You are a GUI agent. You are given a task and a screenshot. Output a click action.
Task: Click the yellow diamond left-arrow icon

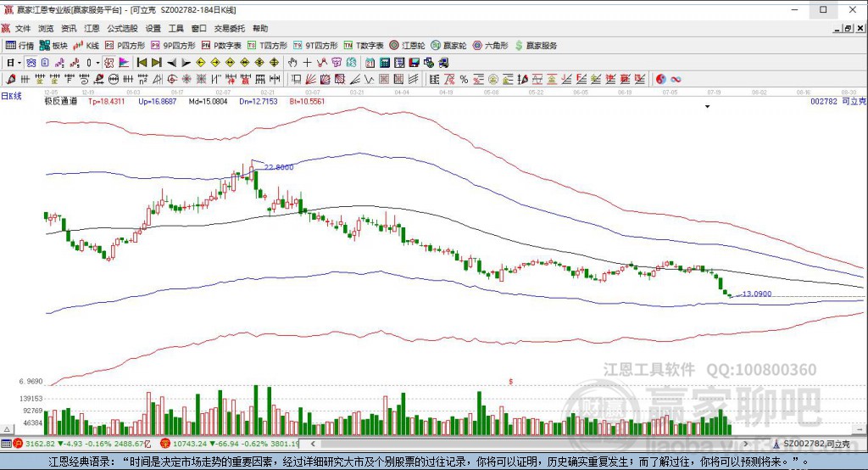[200, 63]
